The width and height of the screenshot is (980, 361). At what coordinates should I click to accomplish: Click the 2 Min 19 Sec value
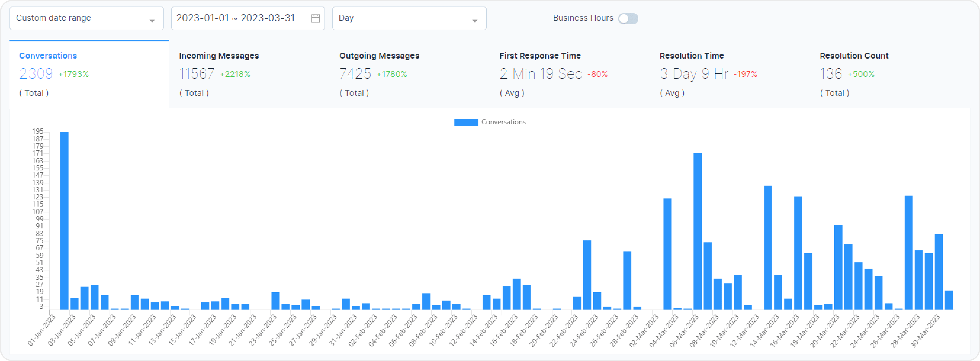click(x=541, y=74)
